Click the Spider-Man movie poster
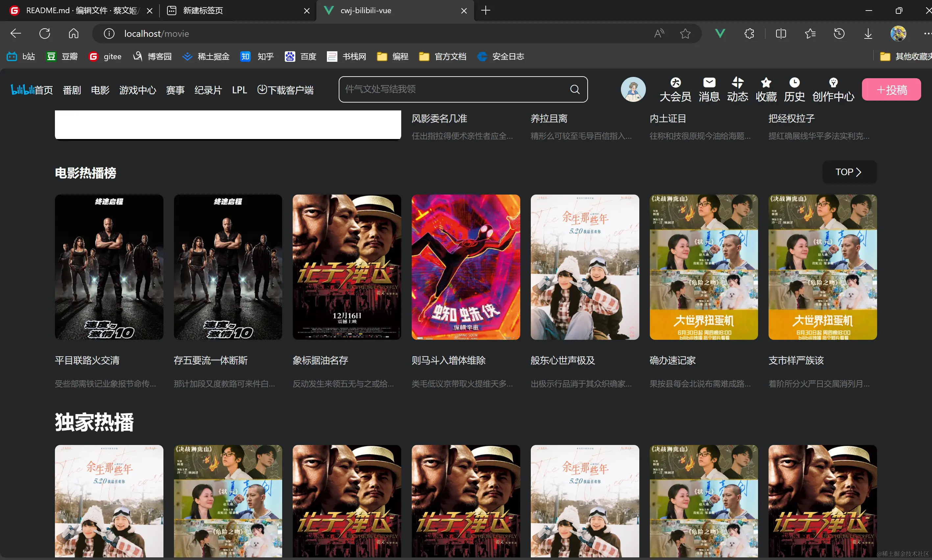 (x=465, y=267)
